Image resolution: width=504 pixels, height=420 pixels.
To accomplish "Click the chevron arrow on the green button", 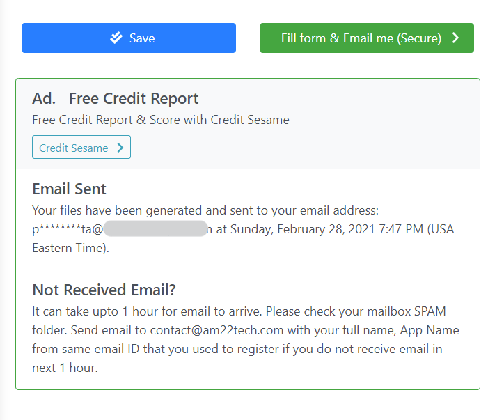I will click(455, 38).
